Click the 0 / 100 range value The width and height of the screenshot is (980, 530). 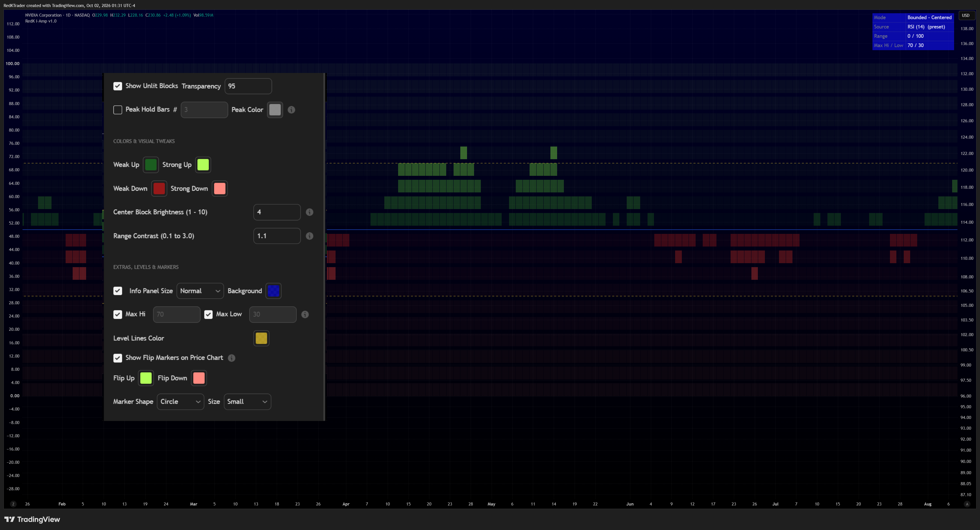pyautogui.click(x=915, y=36)
